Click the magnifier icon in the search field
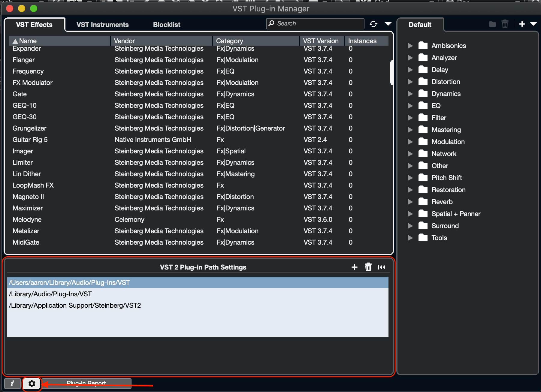The height and width of the screenshot is (392, 541). coord(271,23)
